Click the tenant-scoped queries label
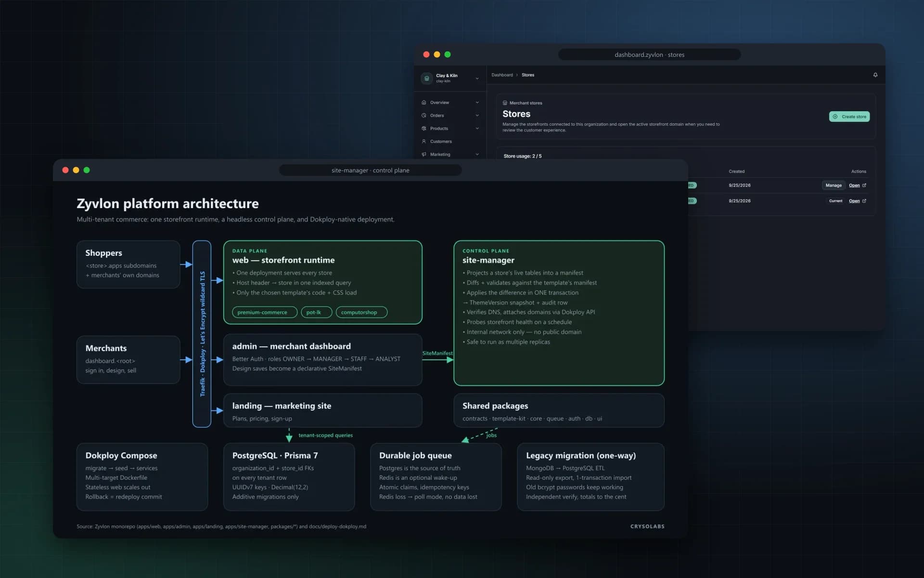Screen dimensions: 924x578 pos(325,435)
